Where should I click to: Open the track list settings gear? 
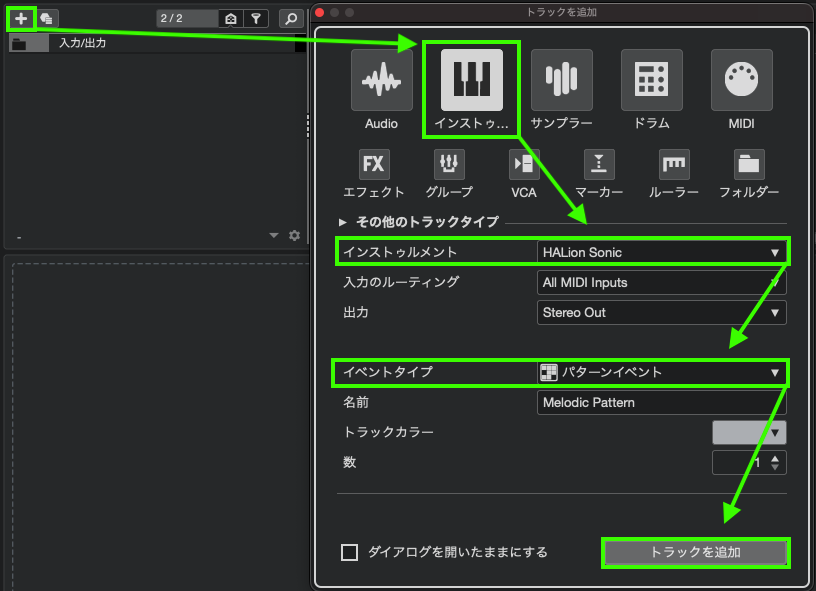tap(295, 236)
